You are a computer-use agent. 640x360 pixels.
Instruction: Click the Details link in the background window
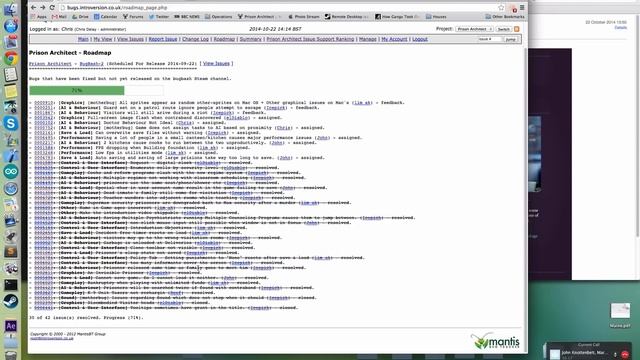[620, 27]
